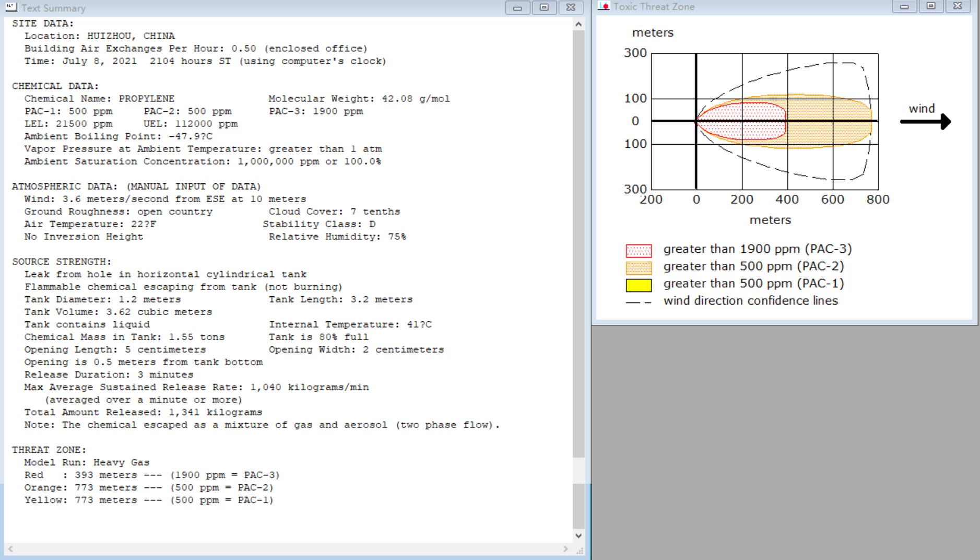Image resolution: width=980 pixels, height=560 pixels.
Task: Click the Text Summary window title icon
Action: [x=11, y=7]
